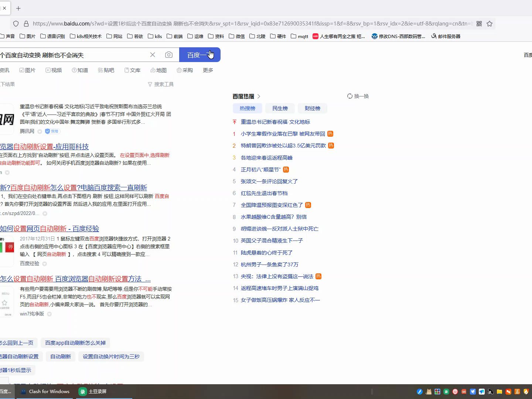
Task: Open hot item 张颂文一条评论回复火了
Action: [x=269, y=181]
